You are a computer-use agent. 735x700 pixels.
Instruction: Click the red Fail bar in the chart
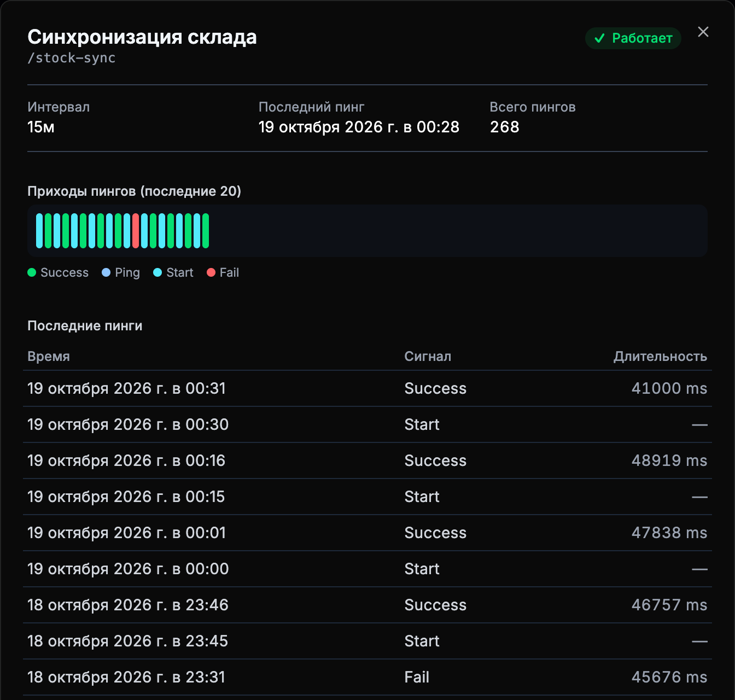coord(136,231)
